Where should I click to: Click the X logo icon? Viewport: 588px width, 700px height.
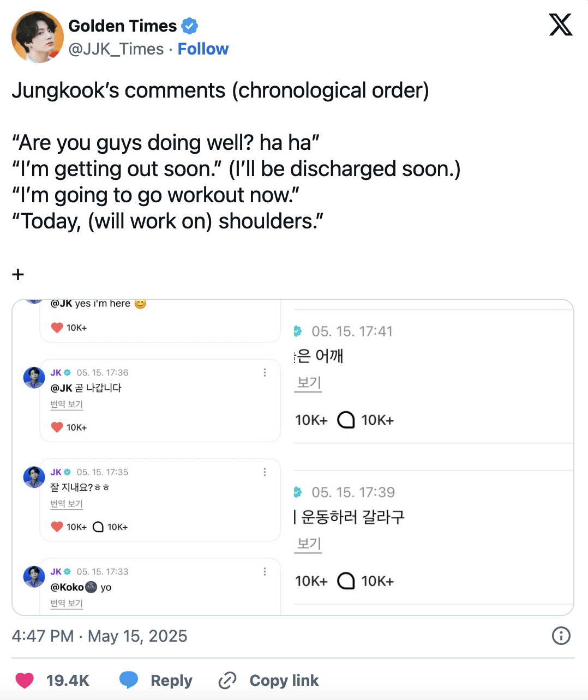pos(560,25)
